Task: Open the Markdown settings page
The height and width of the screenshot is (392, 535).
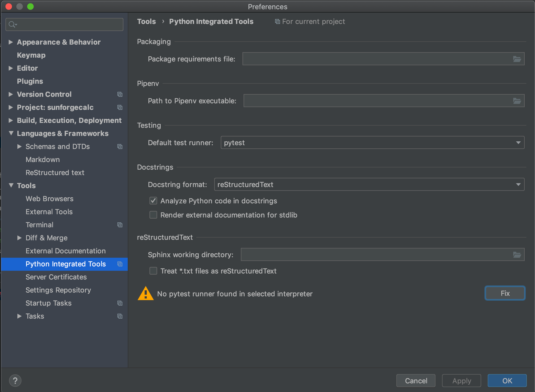Action: pyautogui.click(x=43, y=160)
